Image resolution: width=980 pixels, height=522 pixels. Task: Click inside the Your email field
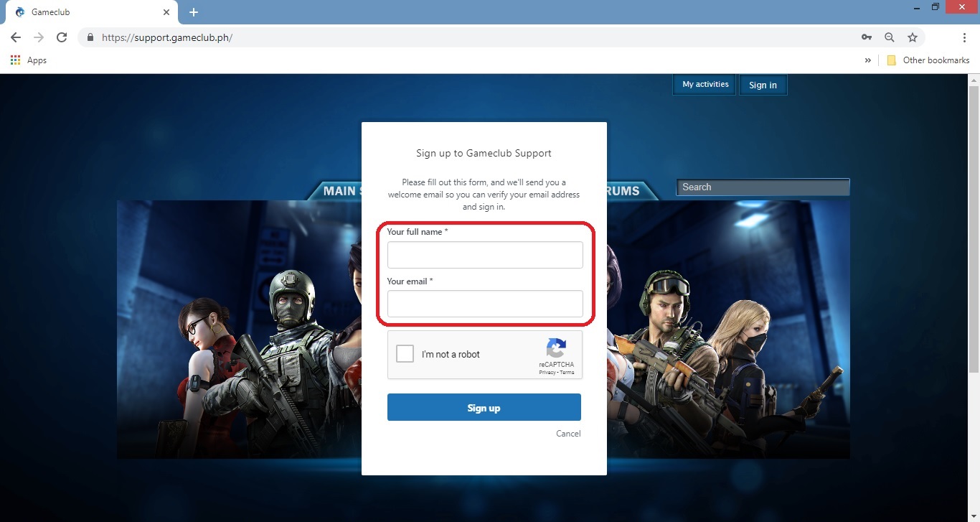click(484, 303)
